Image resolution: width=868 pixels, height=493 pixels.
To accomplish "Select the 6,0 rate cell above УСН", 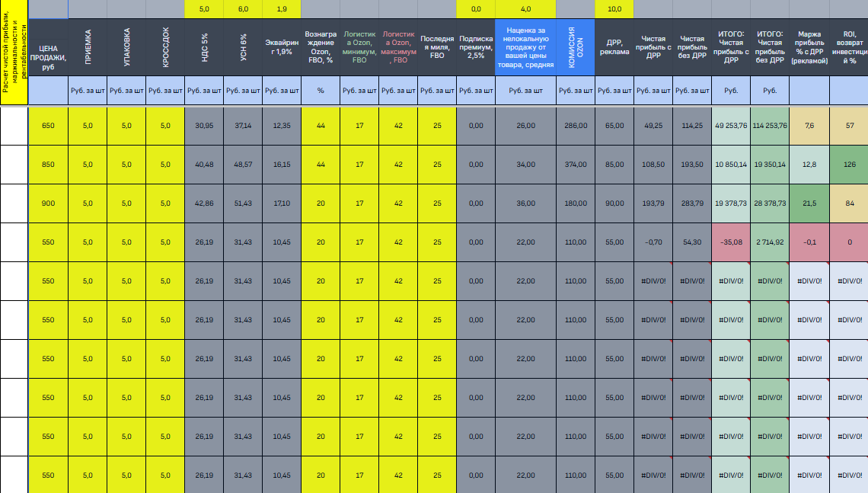I will click(x=243, y=9).
